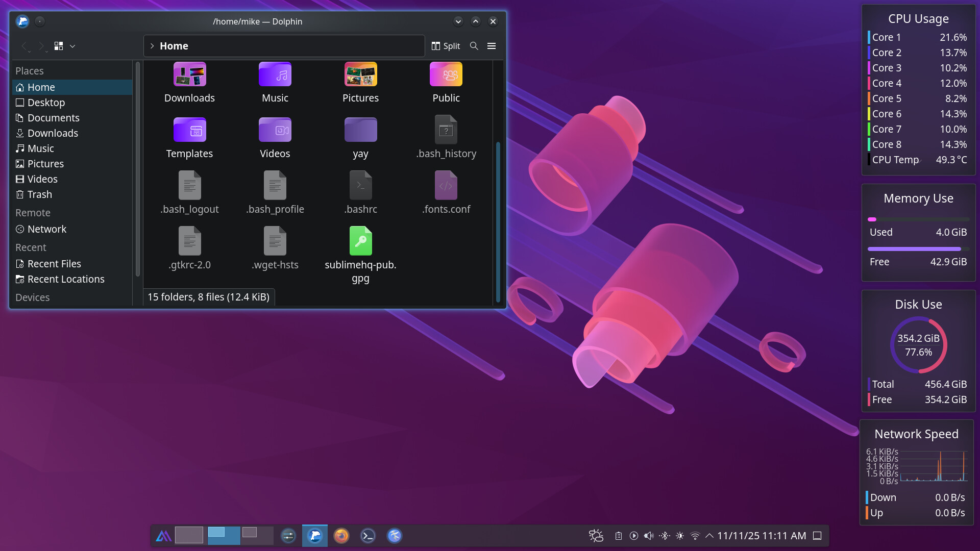980x551 pixels.
Task: Show hidden system tray icons arrow
Action: click(709, 536)
